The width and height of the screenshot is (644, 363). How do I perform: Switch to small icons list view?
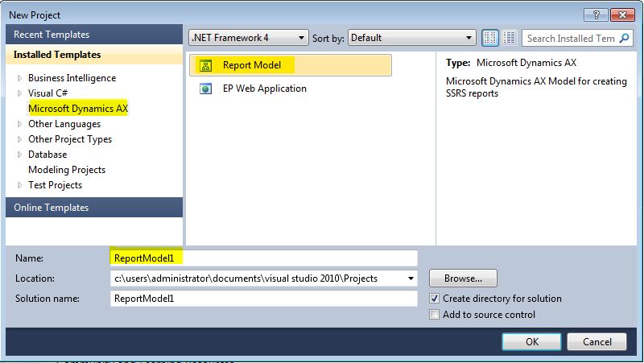tap(509, 38)
